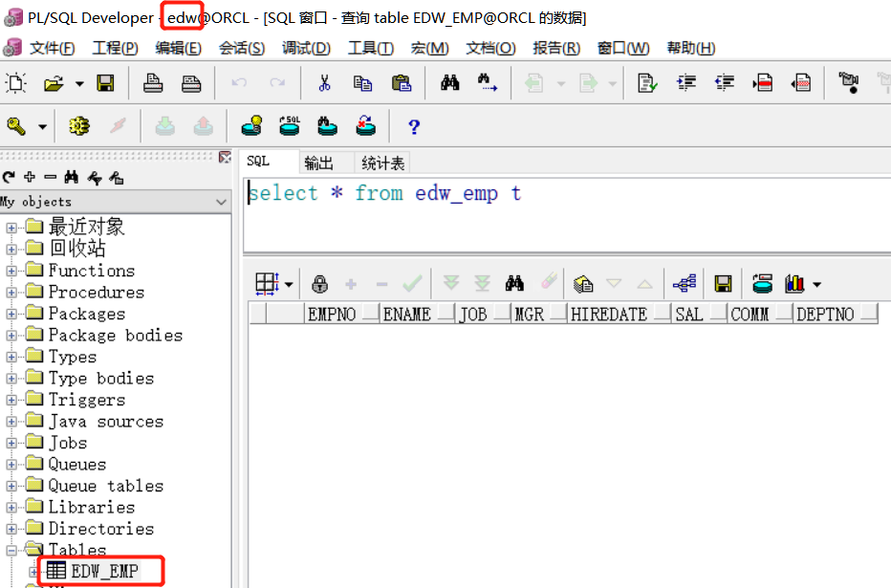Click the Unindent selection icon
Viewport: 891px width, 588px height.
(x=725, y=83)
